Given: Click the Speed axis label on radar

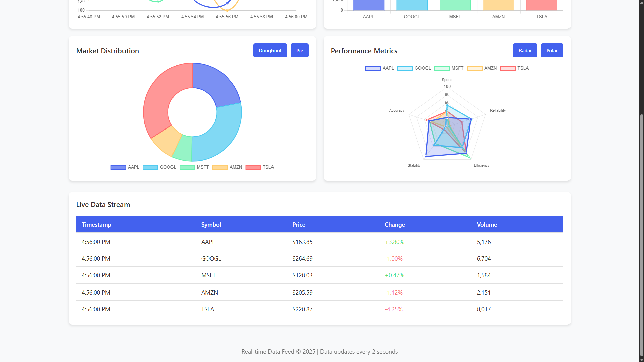Looking at the screenshot, I should (447, 80).
